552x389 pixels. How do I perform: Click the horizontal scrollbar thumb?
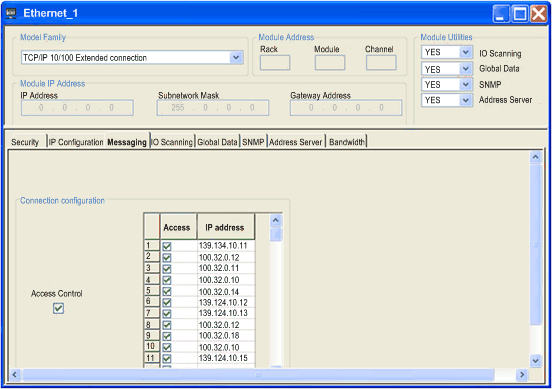[x=258, y=375]
